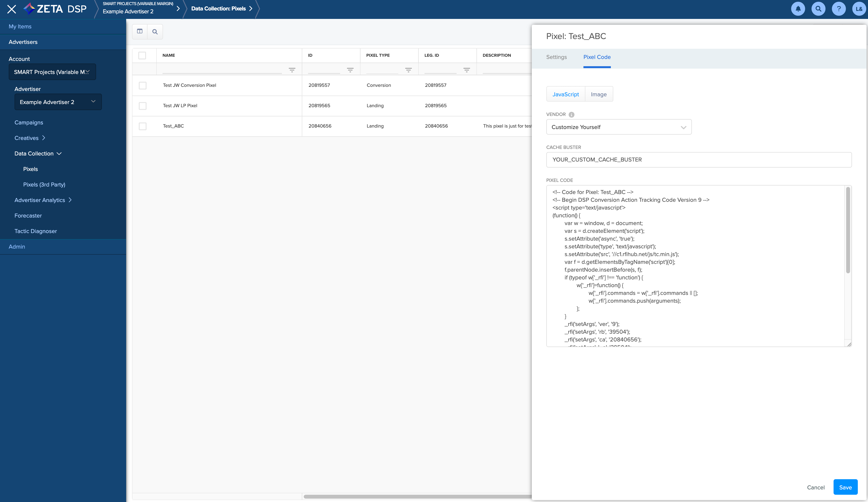Viewport: 868px width, 502px height.
Task: Click the Cancel link
Action: (x=815, y=487)
